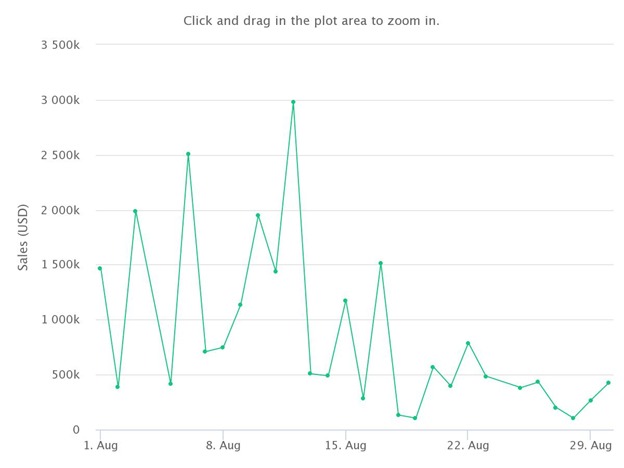Click the peak point near 2 000k on 3 Aug
The height and width of the screenshot is (468, 624).
135,211
